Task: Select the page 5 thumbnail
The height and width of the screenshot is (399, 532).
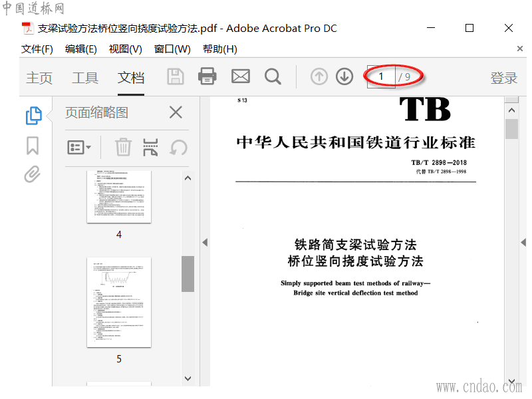Action: point(119,303)
